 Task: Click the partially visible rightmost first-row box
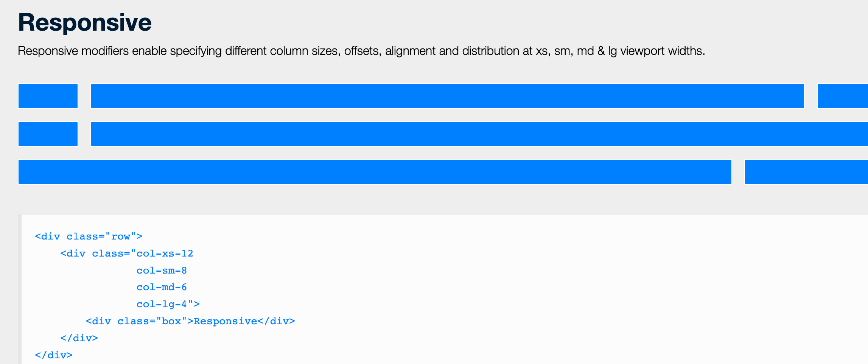coord(842,96)
